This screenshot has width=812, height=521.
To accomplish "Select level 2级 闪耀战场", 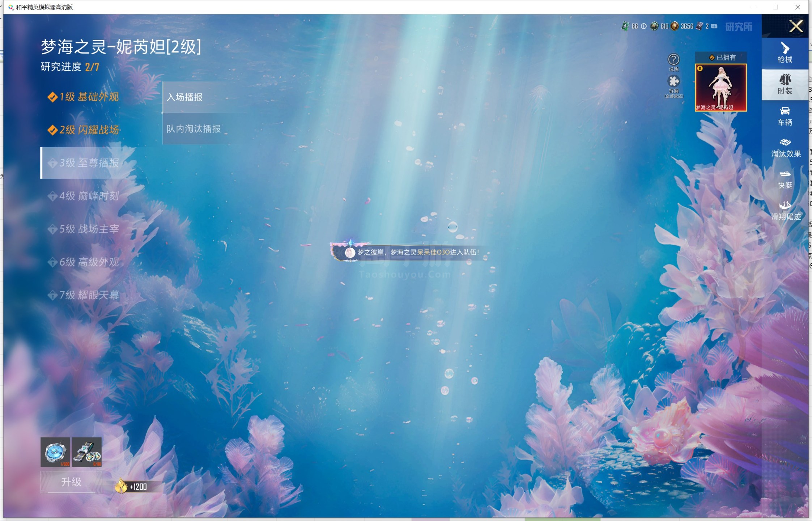I will (x=83, y=130).
